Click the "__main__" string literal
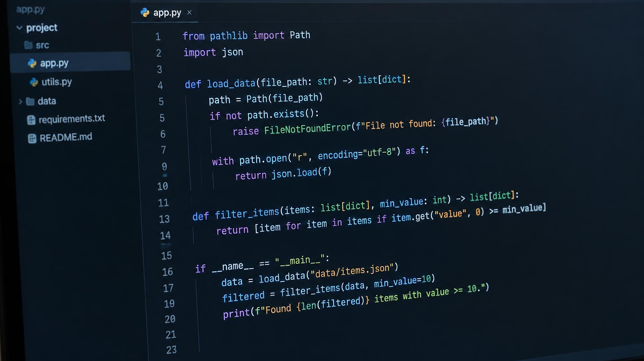This screenshot has width=644, height=361. coord(300,260)
